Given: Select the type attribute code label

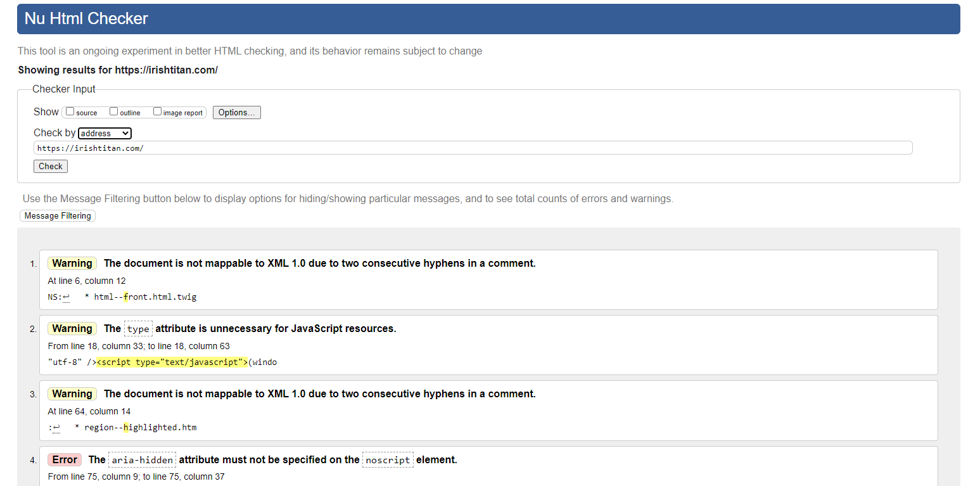Looking at the screenshot, I should (x=138, y=329).
